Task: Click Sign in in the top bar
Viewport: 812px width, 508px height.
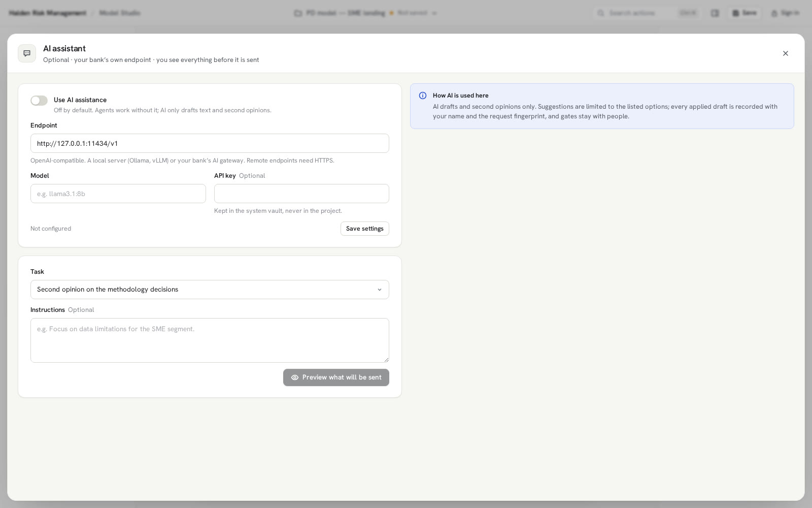Action: (x=785, y=13)
